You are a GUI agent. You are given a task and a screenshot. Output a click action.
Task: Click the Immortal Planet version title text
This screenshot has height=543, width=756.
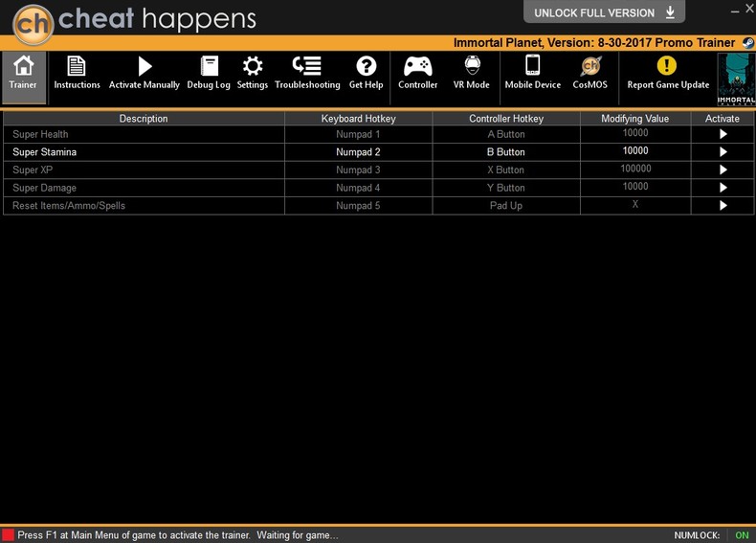pyautogui.click(x=594, y=43)
